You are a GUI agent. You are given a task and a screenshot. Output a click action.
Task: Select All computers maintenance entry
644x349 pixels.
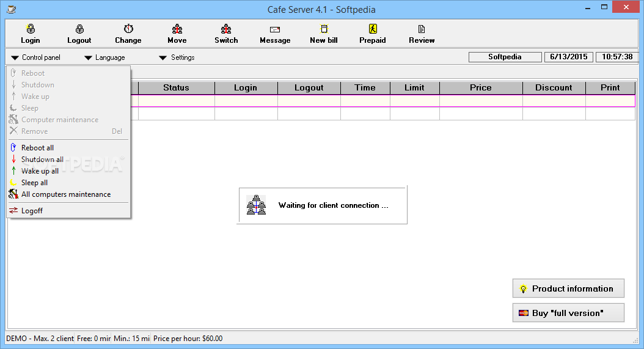[68, 194]
